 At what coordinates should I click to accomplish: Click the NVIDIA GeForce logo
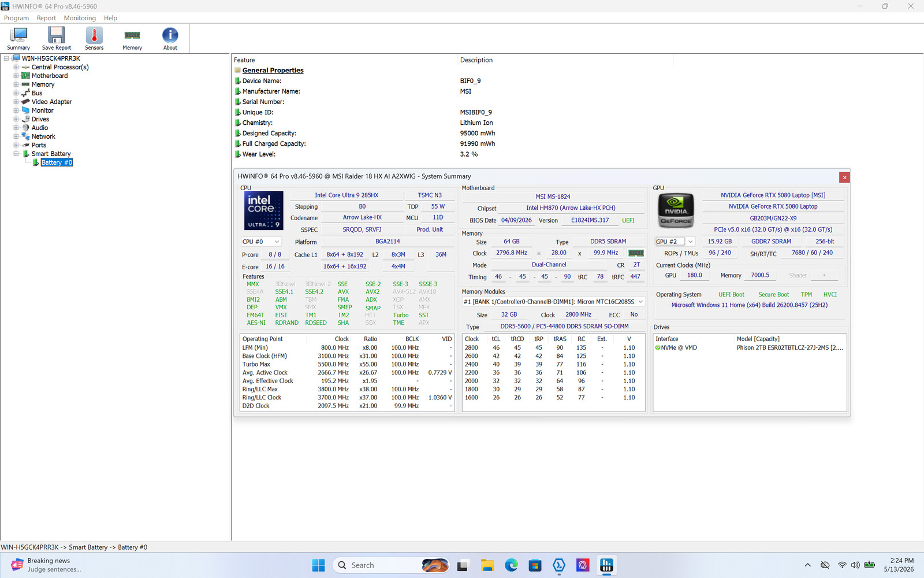pyautogui.click(x=676, y=210)
